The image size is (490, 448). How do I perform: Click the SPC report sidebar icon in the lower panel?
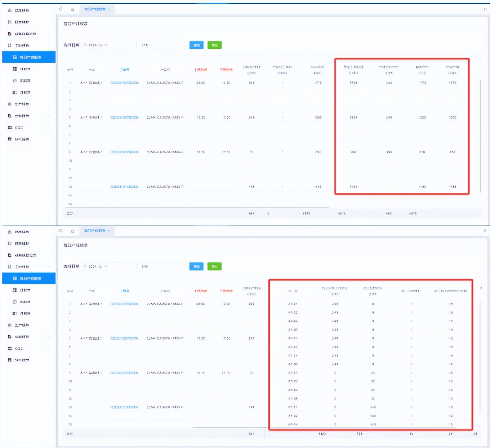coord(10,360)
